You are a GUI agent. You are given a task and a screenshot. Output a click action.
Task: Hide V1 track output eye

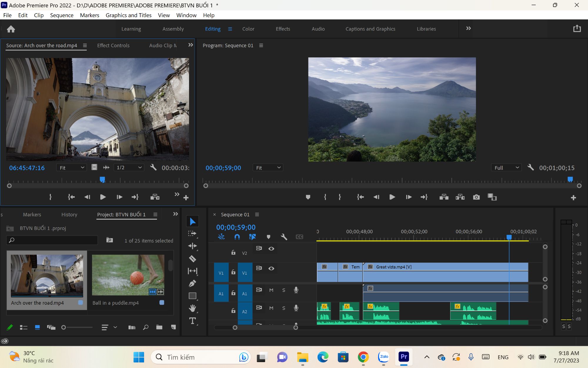(271, 268)
